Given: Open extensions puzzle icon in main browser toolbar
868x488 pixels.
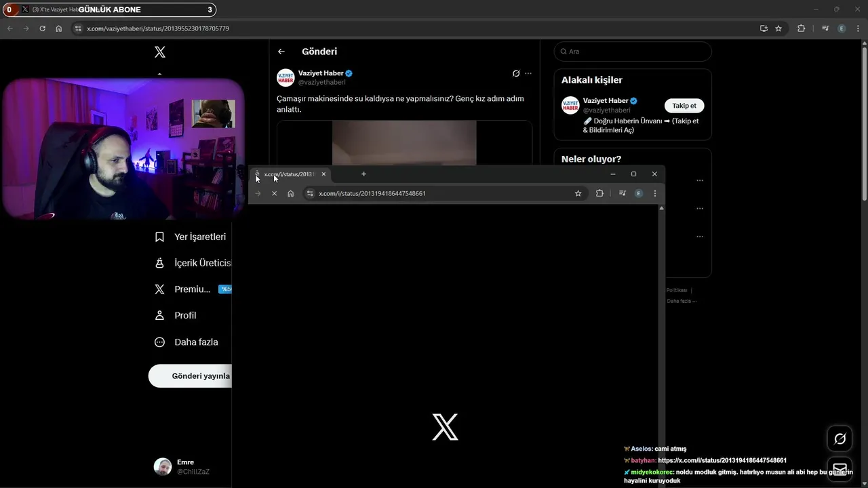Looking at the screenshot, I should pos(801,28).
